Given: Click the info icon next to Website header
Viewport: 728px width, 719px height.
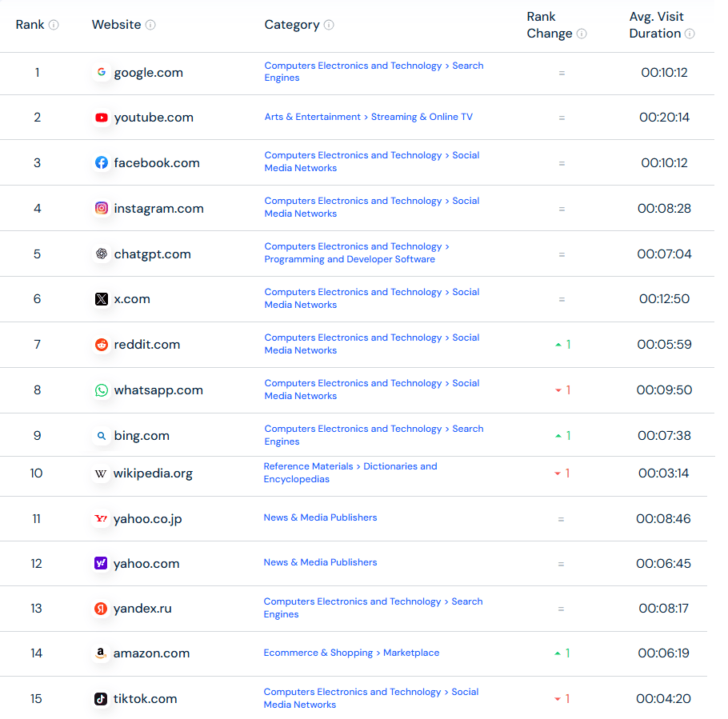Looking at the screenshot, I should coord(150,25).
